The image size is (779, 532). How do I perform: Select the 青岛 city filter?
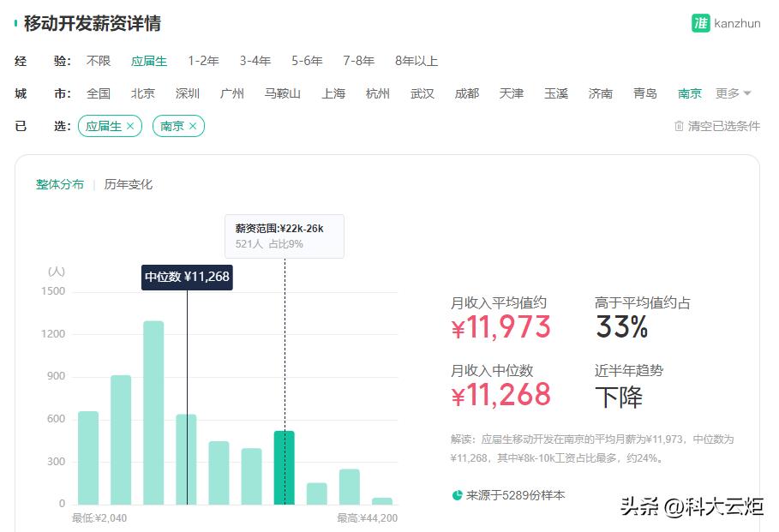coord(644,93)
